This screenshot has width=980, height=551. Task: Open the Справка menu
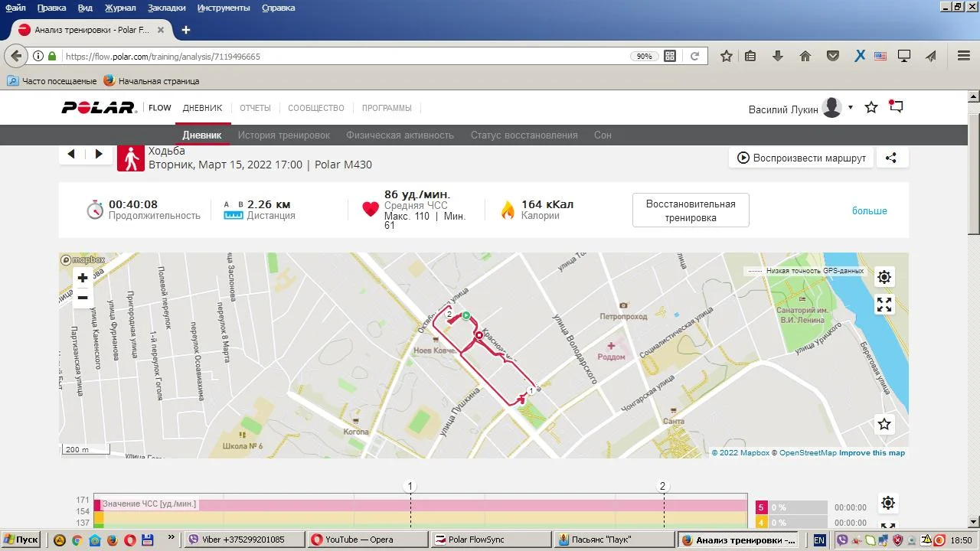click(278, 8)
